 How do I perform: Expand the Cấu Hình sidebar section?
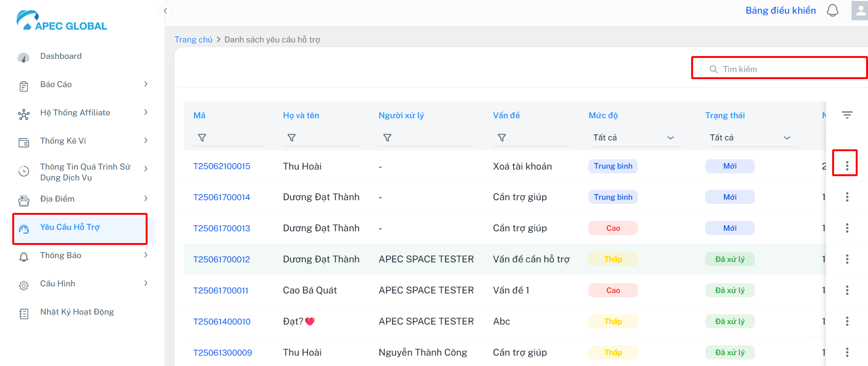click(83, 284)
